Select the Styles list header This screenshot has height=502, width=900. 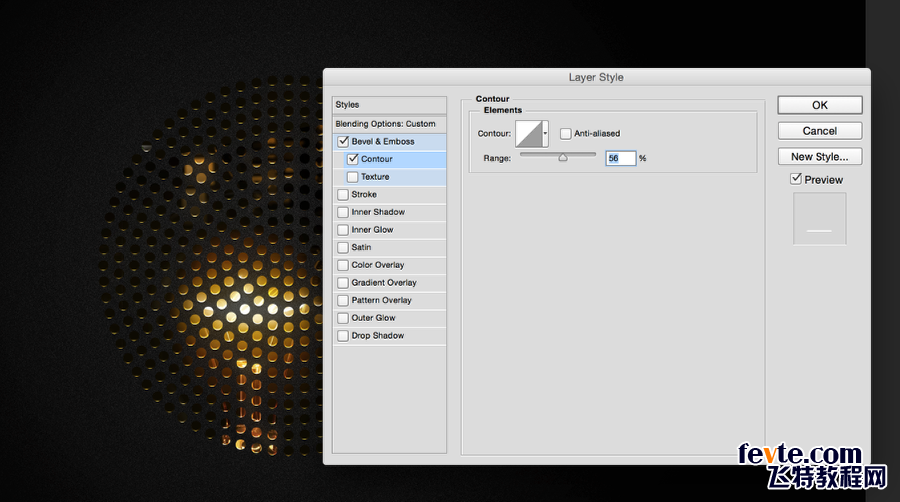(389, 105)
